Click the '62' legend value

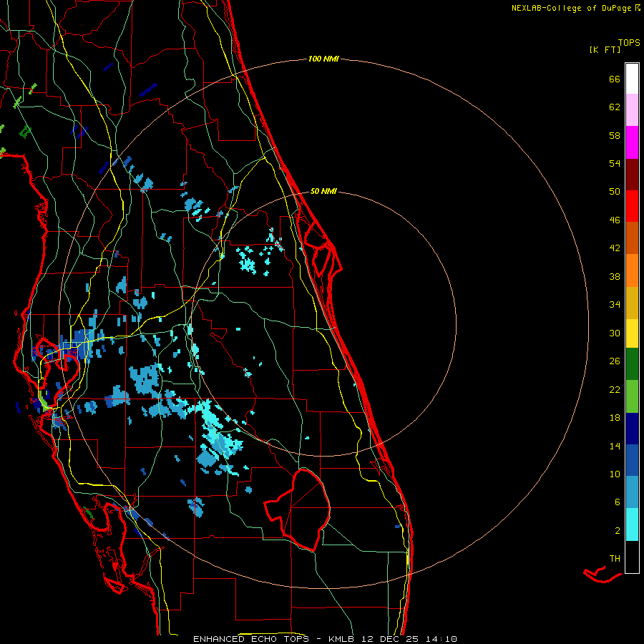pos(615,107)
